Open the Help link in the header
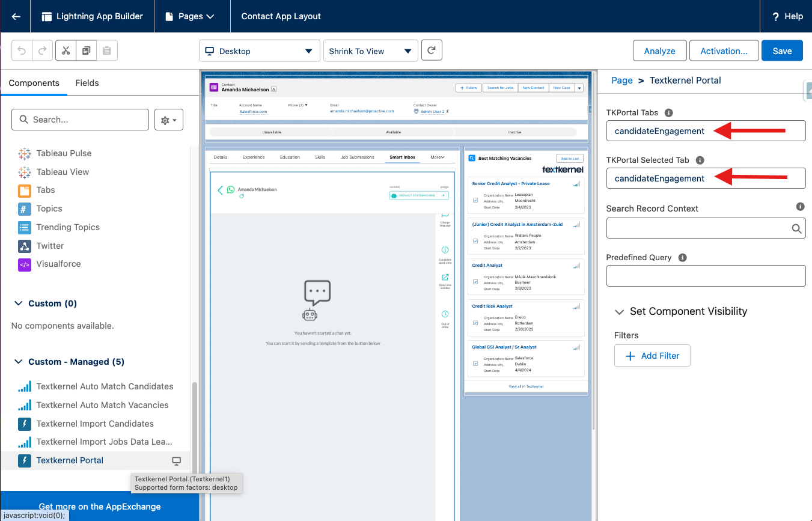812x521 pixels. 787,16
